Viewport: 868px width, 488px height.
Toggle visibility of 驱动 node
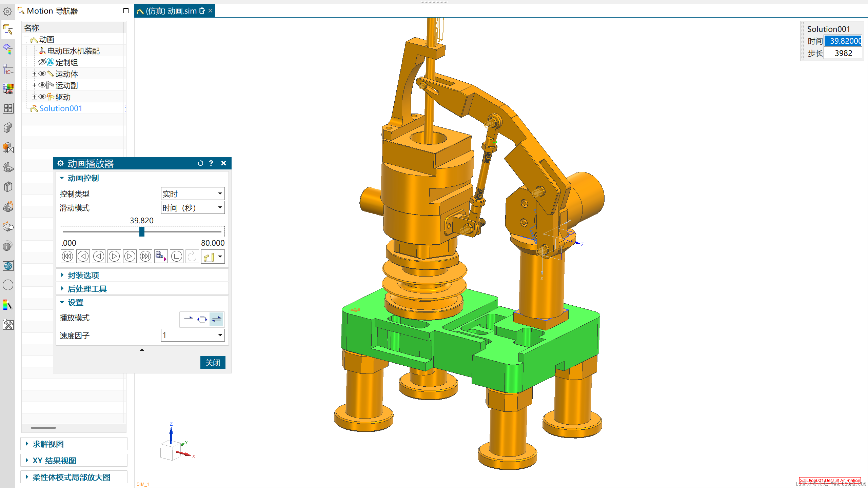pyautogui.click(x=42, y=97)
